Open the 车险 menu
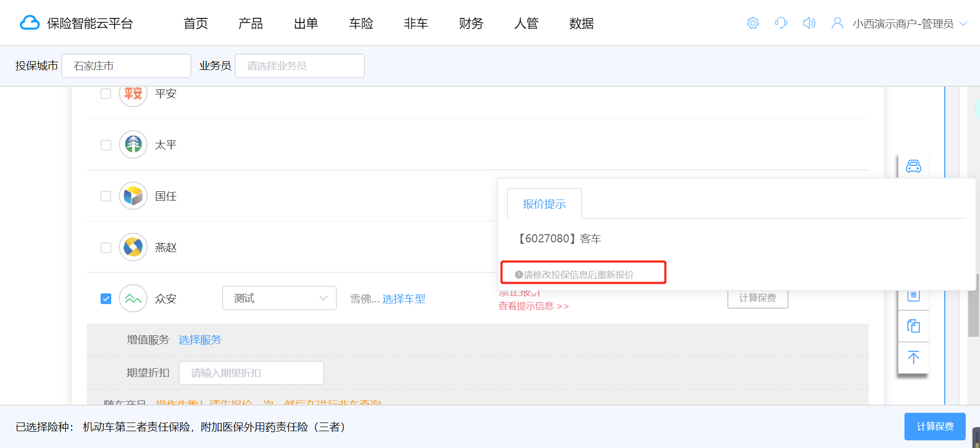The image size is (980, 448). click(361, 23)
